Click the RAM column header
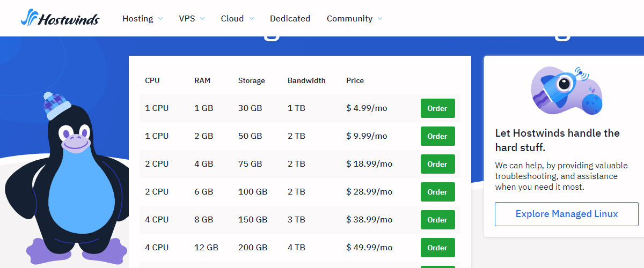The width and height of the screenshot is (644, 268). coord(202,80)
